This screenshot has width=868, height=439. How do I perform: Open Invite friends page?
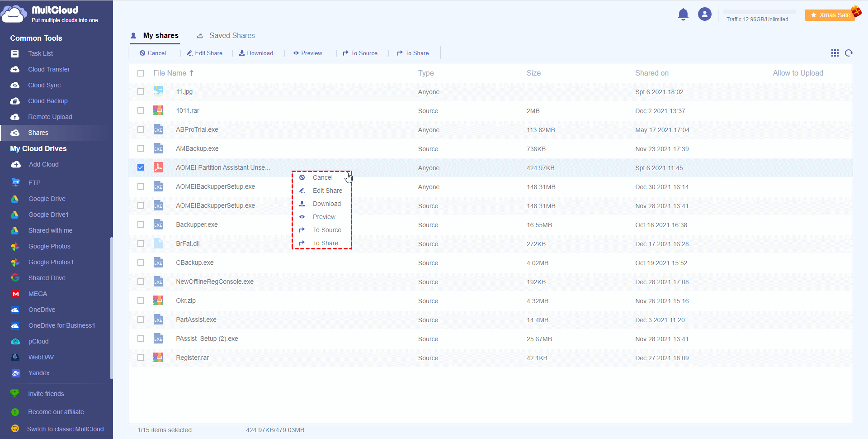coord(46,394)
